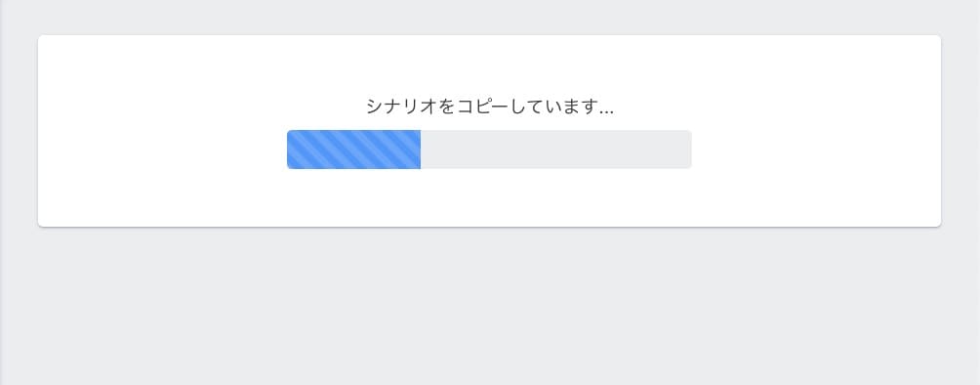
Task: Click the word "シナリオ" in the status message
Action: click(401, 107)
